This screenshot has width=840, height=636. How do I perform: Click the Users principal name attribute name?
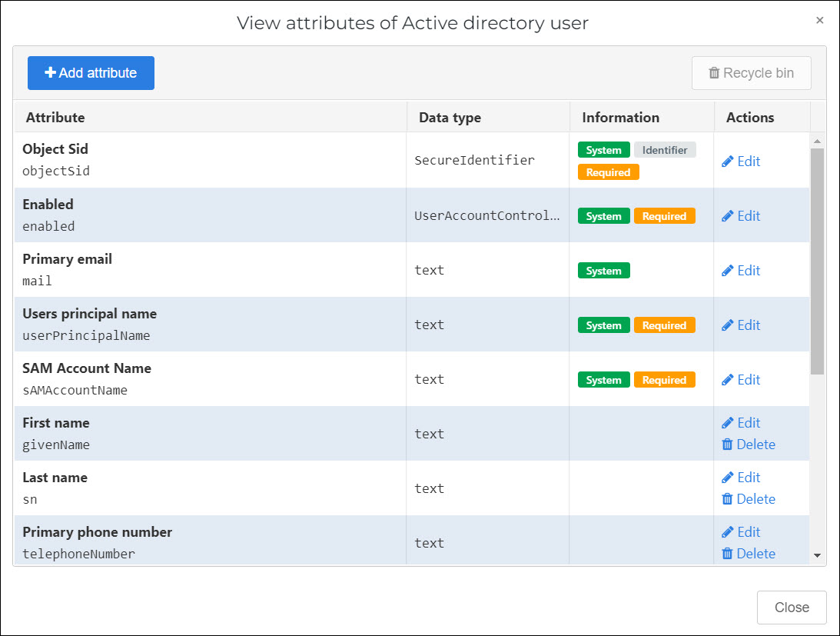[x=89, y=314]
